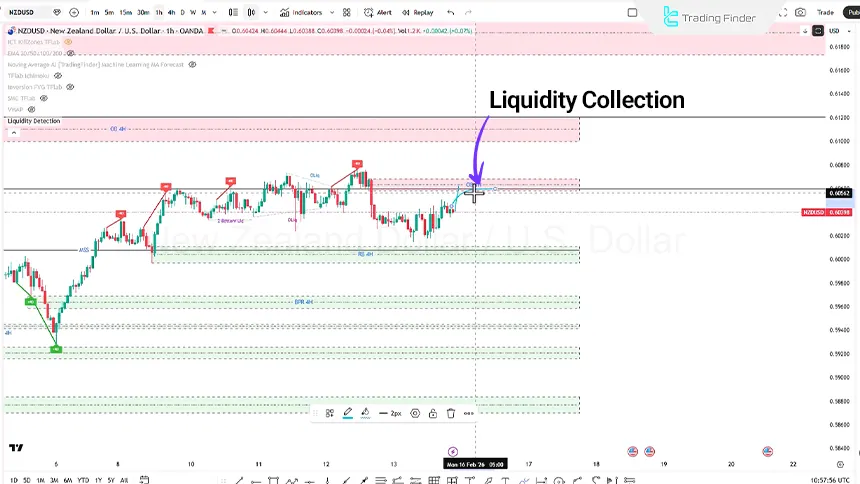Screen dimensions: 860x484
Task: Enter fullscreen mode
Action: 783,12
